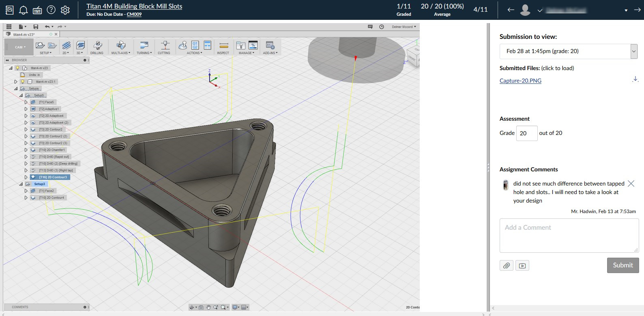Click the media comment icon
Image resolution: width=644 pixels, height=316 pixels.
pyautogui.click(x=522, y=266)
